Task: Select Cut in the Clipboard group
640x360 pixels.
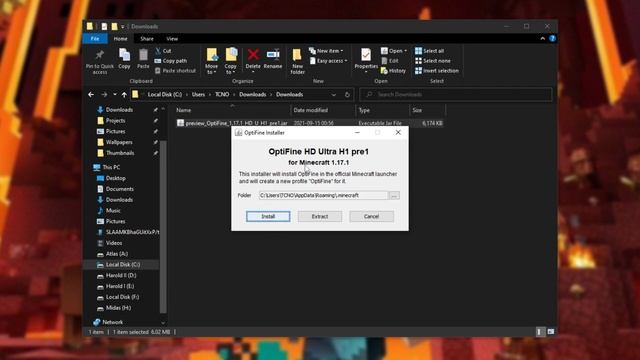Action: point(163,51)
